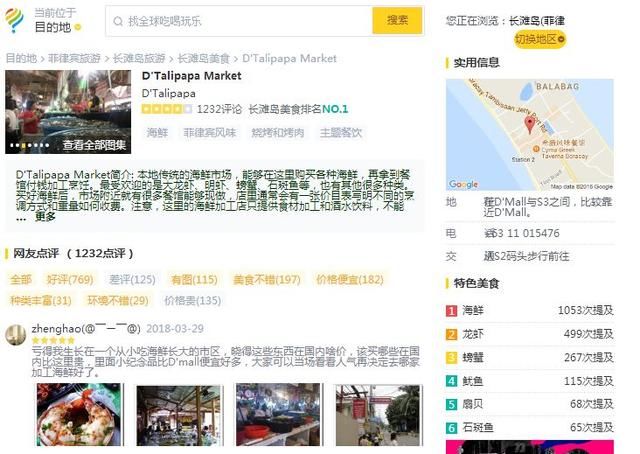
Task: Open the 1232评论 reviews link
Action: (219, 109)
